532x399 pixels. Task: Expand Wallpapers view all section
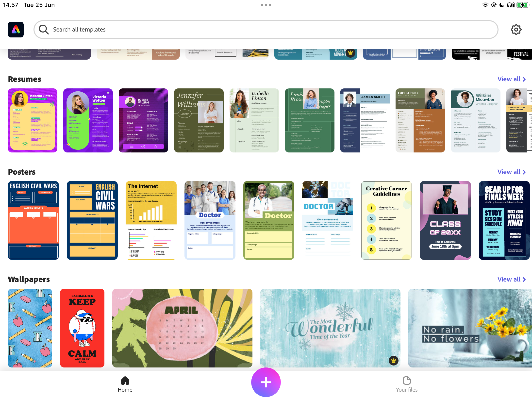click(511, 279)
